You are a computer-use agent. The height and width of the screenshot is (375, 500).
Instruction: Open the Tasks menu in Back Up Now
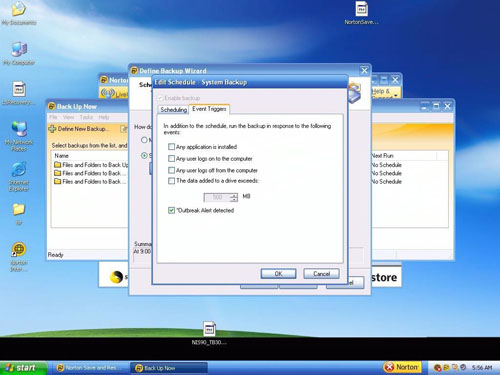point(86,117)
